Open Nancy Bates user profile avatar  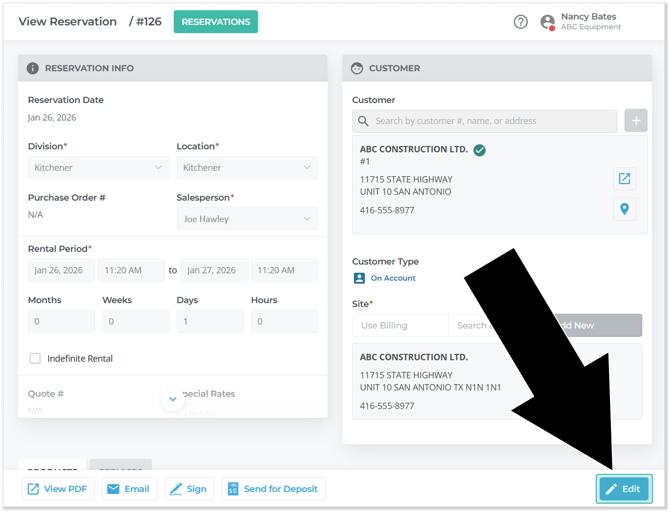coord(547,22)
